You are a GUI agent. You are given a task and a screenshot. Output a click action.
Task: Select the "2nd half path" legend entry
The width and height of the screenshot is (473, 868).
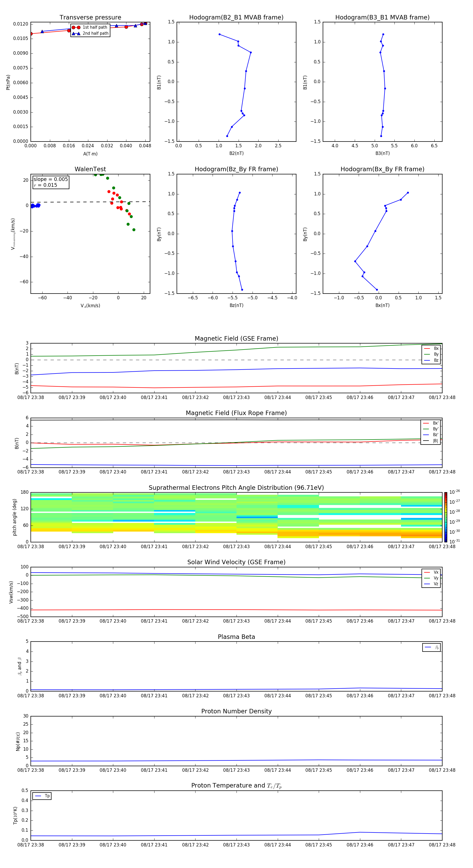(x=90, y=33)
